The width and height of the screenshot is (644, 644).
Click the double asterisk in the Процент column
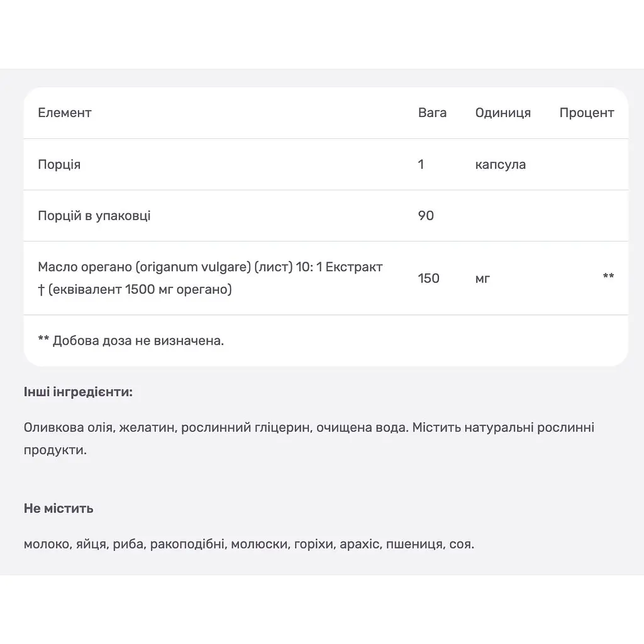click(608, 276)
